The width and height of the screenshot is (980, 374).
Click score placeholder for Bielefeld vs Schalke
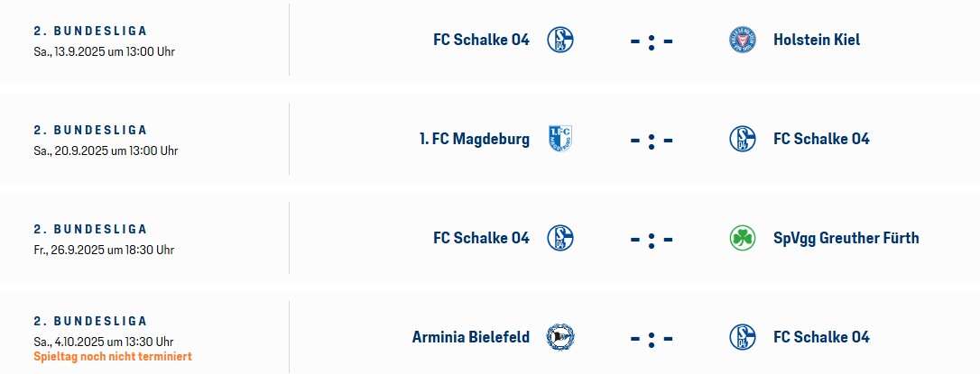(652, 339)
